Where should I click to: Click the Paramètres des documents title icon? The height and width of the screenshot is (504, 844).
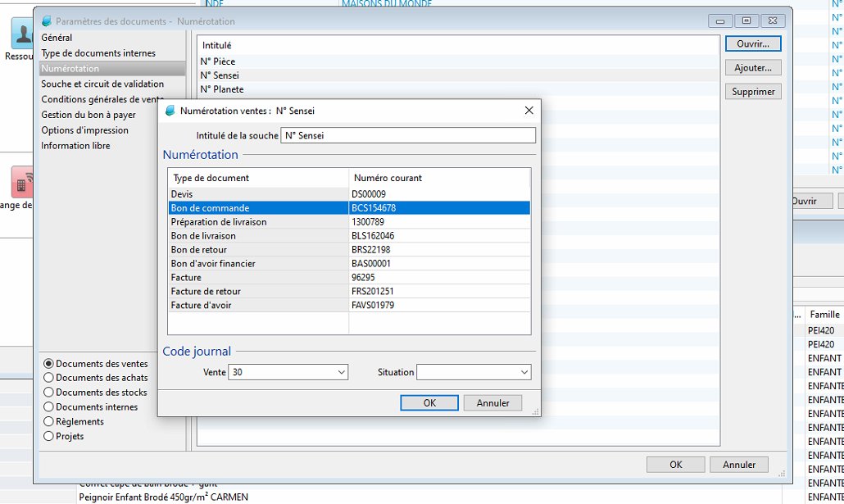[46, 21]
